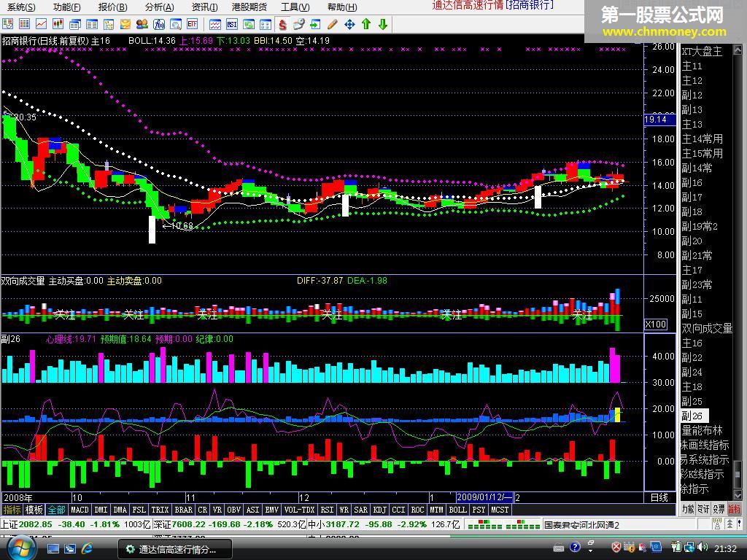Open the 港股期货 menu

coord(249,7)
